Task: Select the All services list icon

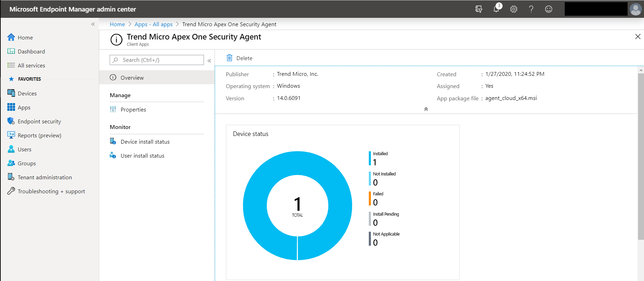Action: [x=11, y=65]
